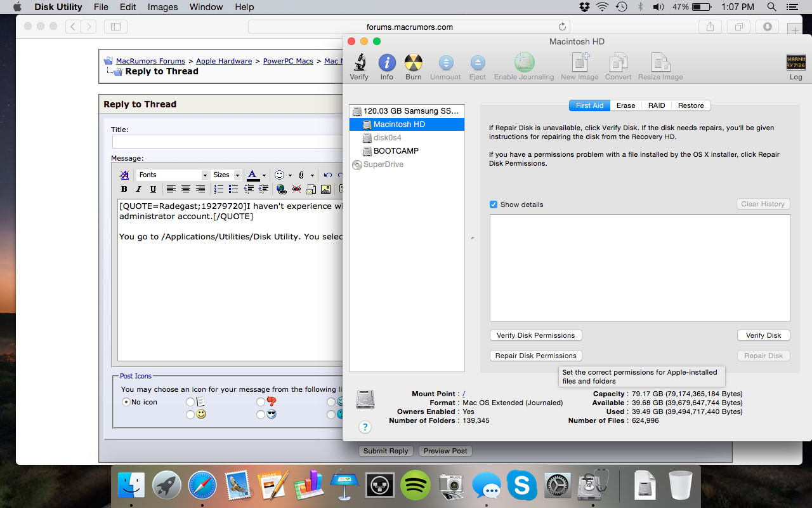
Task: Select SuperDrive in the sidebar
Action: 407,164
